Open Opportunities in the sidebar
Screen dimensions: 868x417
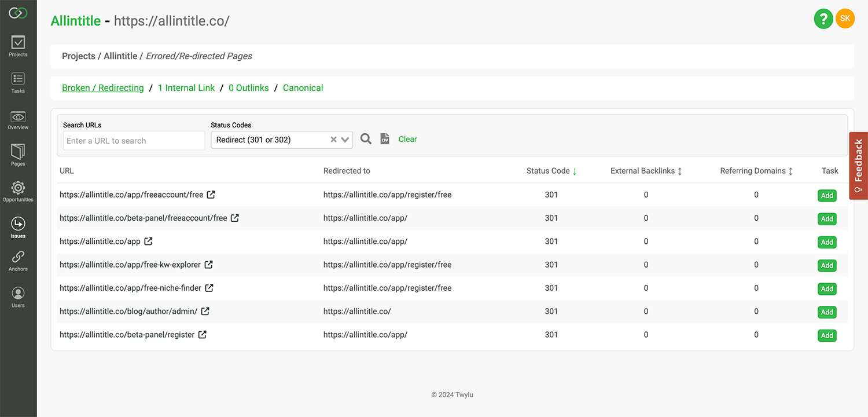coord(18,192)
